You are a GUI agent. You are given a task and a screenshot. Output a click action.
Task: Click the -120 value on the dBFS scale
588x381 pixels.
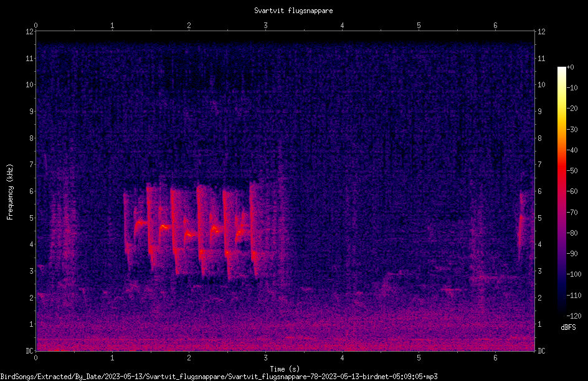(x=574, y=316)
